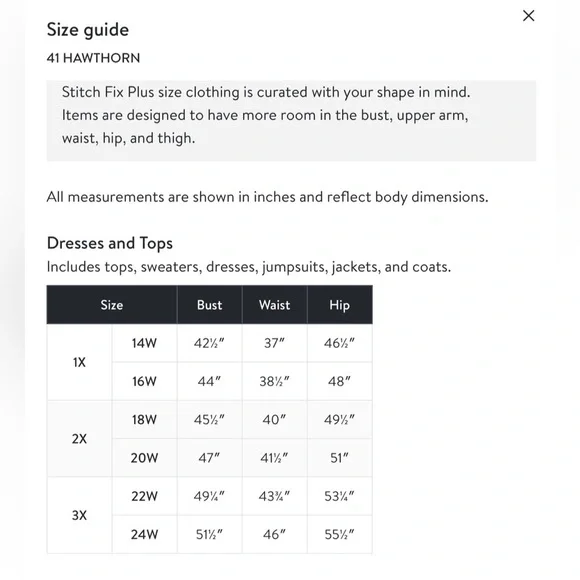Click the Waist column header
Viewport: 580px width, 580px height.
pyautogui.click(x=274, y=305)
